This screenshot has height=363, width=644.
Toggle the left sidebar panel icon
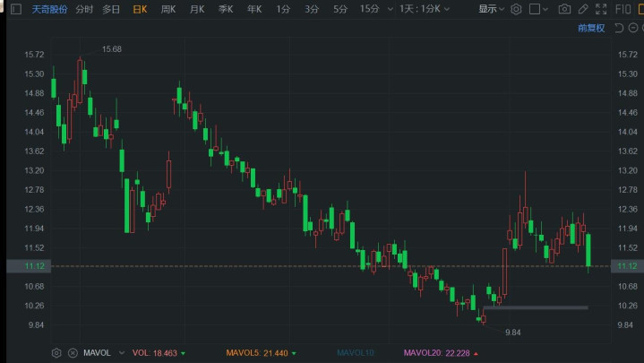point(16,9)
